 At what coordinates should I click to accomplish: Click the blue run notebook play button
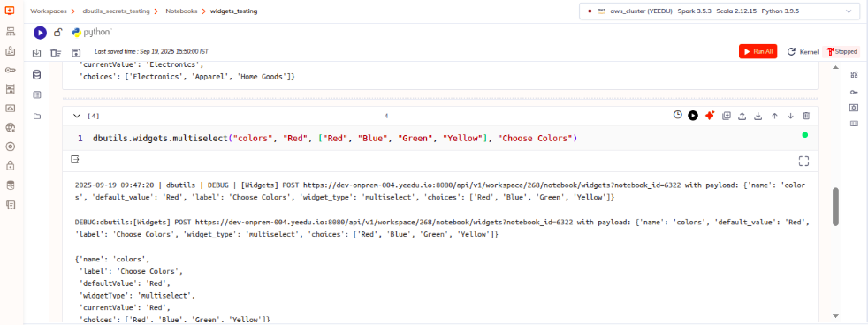[x=40, y=33]
